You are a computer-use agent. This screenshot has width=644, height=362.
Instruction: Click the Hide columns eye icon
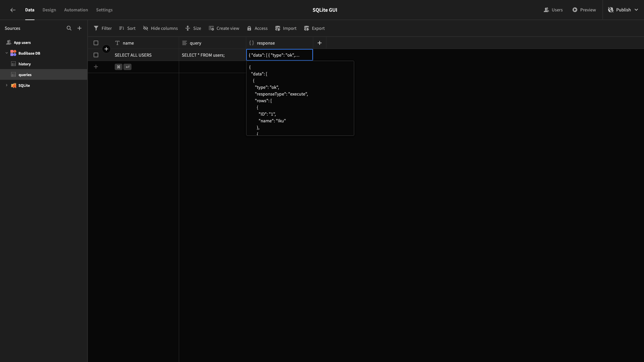click(146, 28)
